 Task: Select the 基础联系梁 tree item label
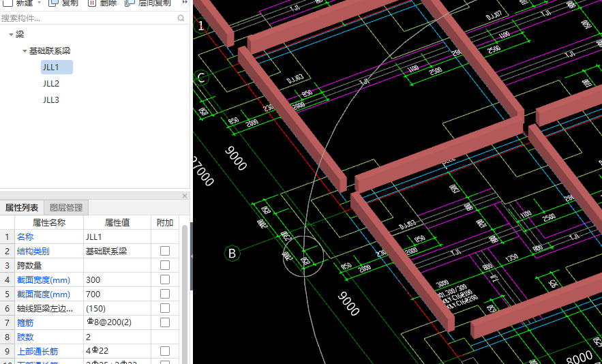pos(50,50)
